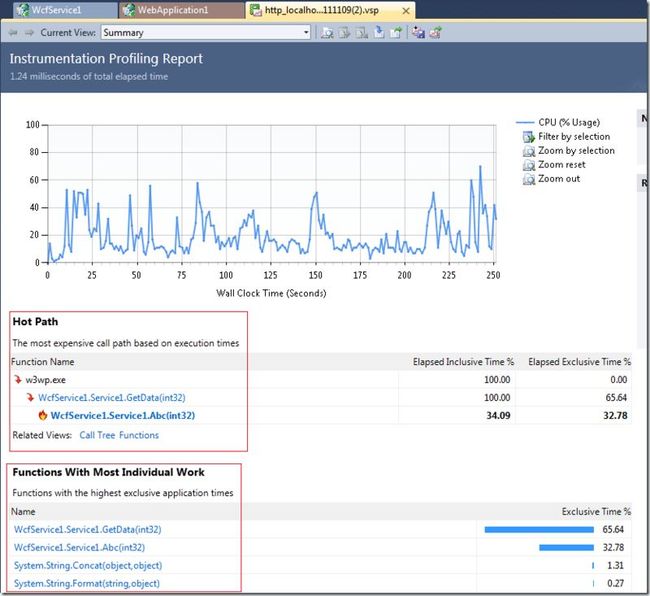Click the globe icon on the WcfService1 tab
Image resolution: width=650 pixels, height=596 pixels.
(x=24, y=10)
